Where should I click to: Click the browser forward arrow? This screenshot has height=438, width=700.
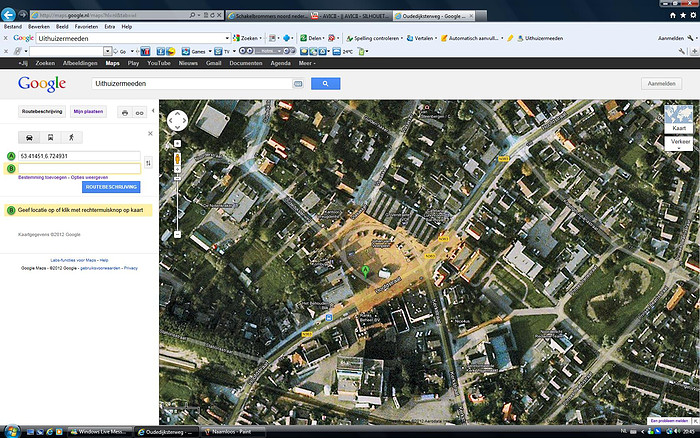point(22,15)
